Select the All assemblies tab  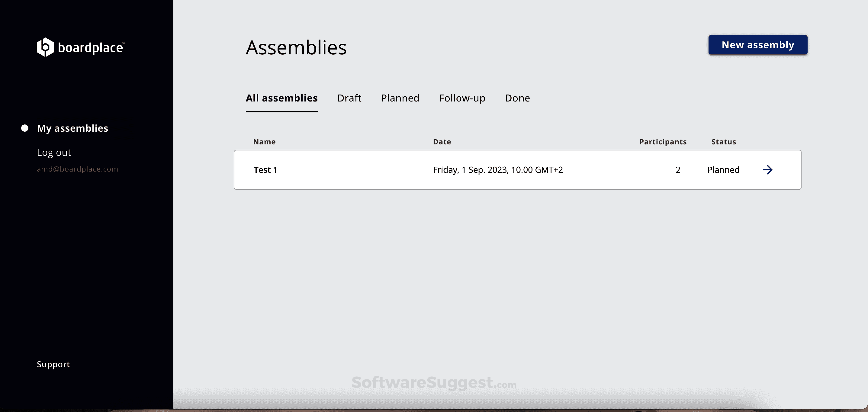point(282,98)
